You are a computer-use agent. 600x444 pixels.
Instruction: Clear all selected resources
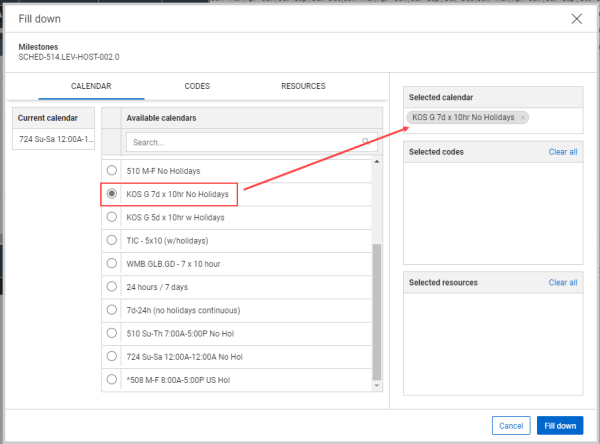pos(563,283)
